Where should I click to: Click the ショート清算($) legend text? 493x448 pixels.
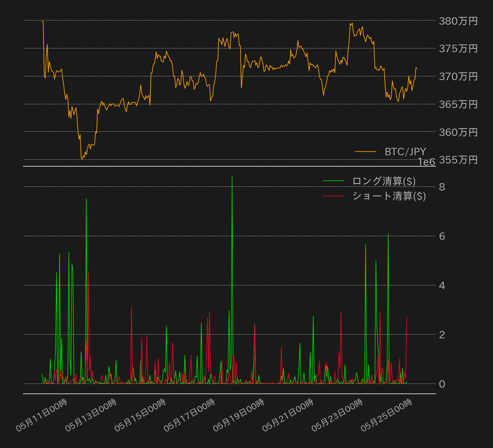[x=389, y=196]
